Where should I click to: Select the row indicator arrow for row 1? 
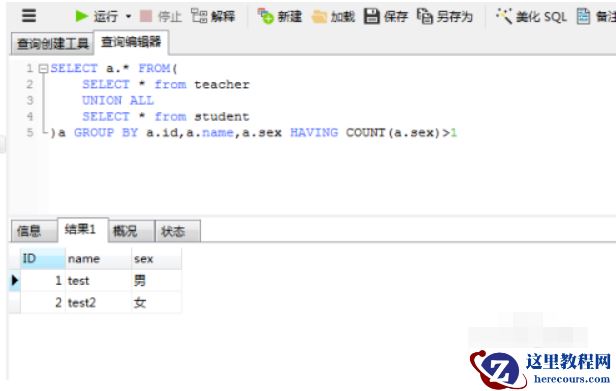pyautogui.click(x=15, y=280)
